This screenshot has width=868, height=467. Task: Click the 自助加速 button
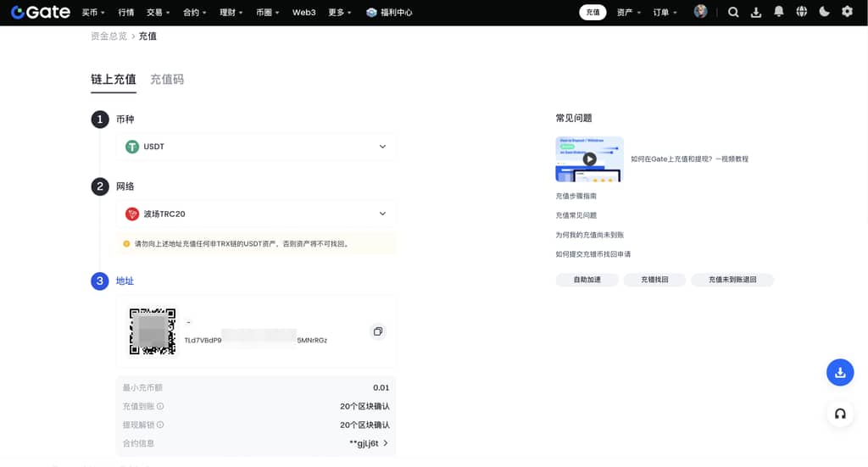coord(587,280)
